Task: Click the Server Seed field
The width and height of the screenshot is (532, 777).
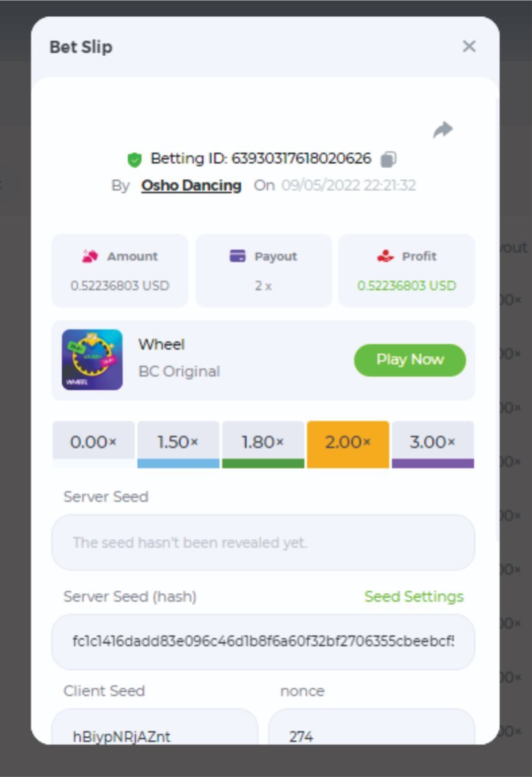Action: [263, 543]
